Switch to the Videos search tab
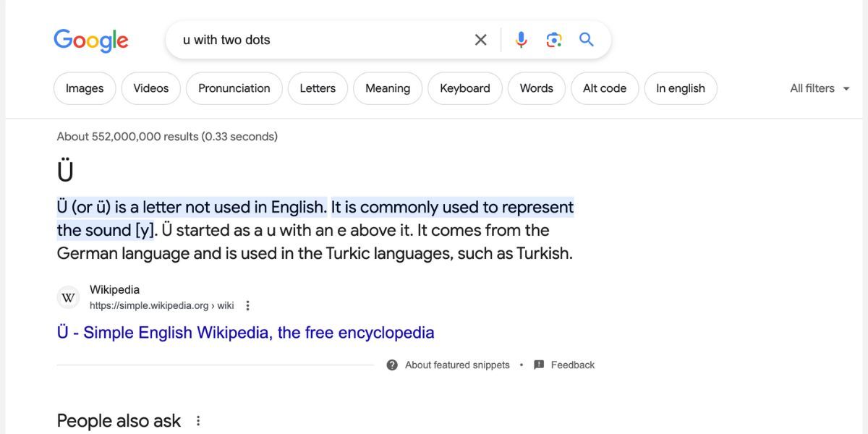The width and height of the screenshot is (868, 434). pyautogui.click(x=150, y=88)
